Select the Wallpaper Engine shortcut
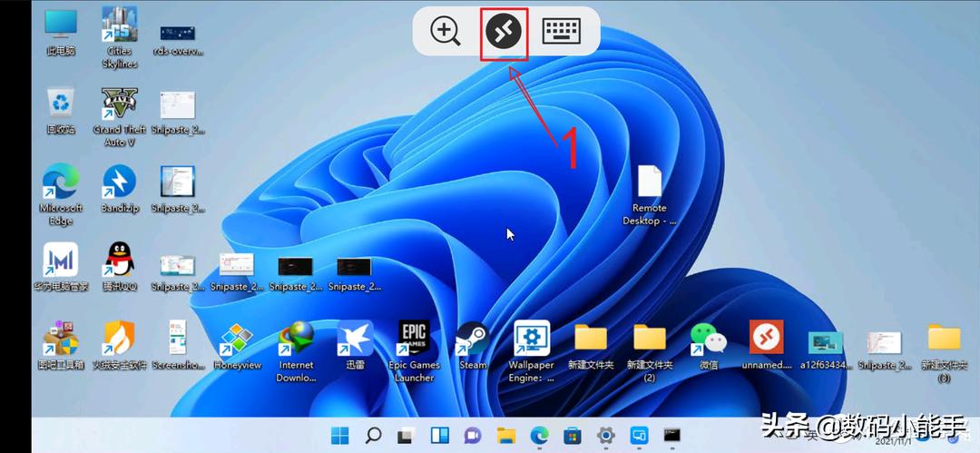Screen dimensions: 980x453 (x=531, y=351)
